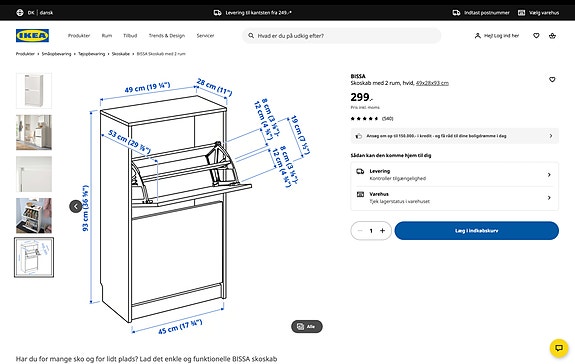Click Levering til kantsten fra 249 banner text

[258, 12]
